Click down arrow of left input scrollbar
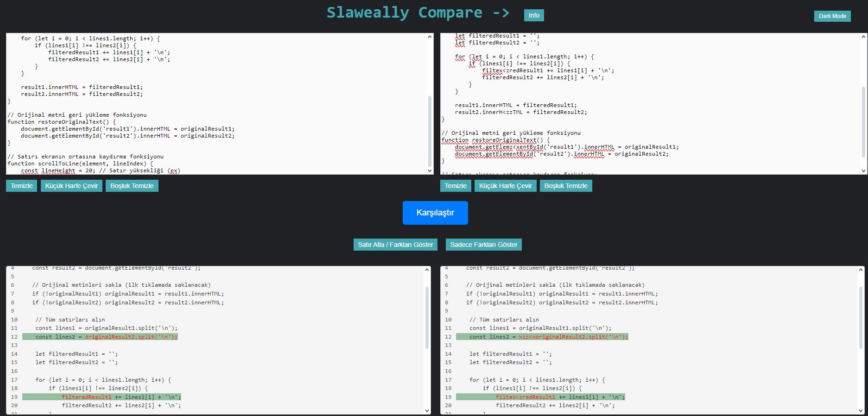 (430, 170)
